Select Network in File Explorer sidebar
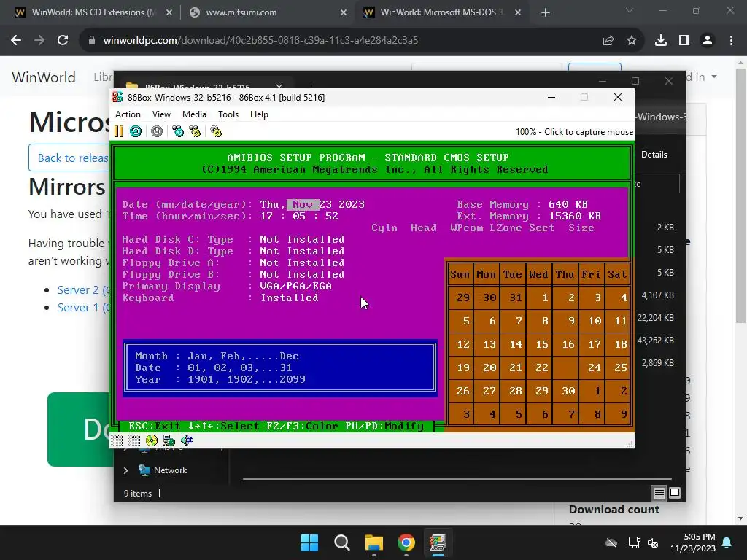The width and height of the screenshot is (747, 560). (170, 470)
